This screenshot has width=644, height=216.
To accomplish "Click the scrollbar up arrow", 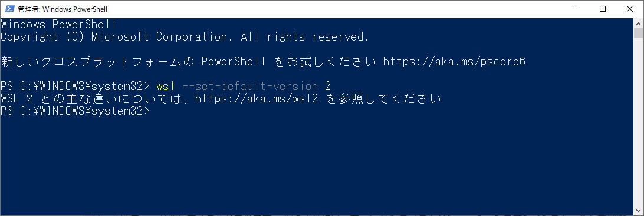I will (638, 22).
